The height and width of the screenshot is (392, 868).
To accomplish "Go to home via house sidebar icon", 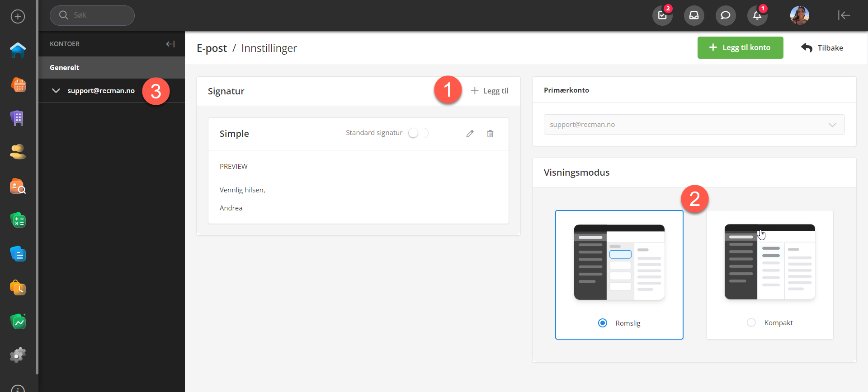I will coord(18,51).
